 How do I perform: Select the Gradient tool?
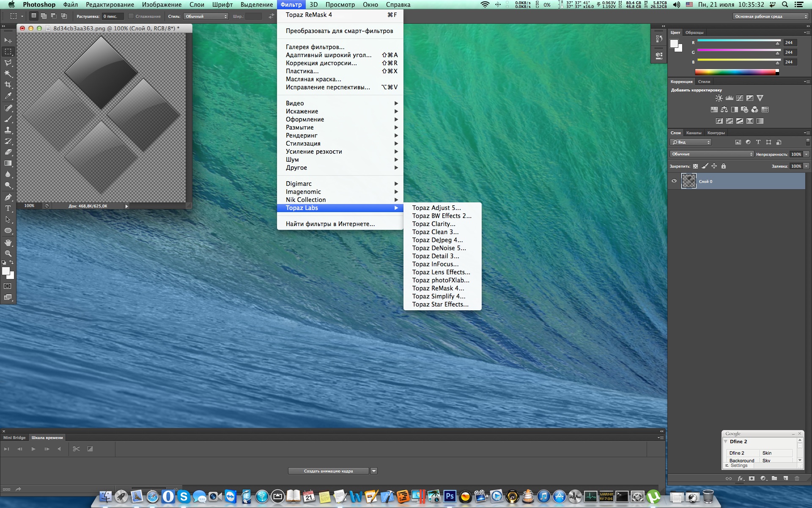pos(8,163)
